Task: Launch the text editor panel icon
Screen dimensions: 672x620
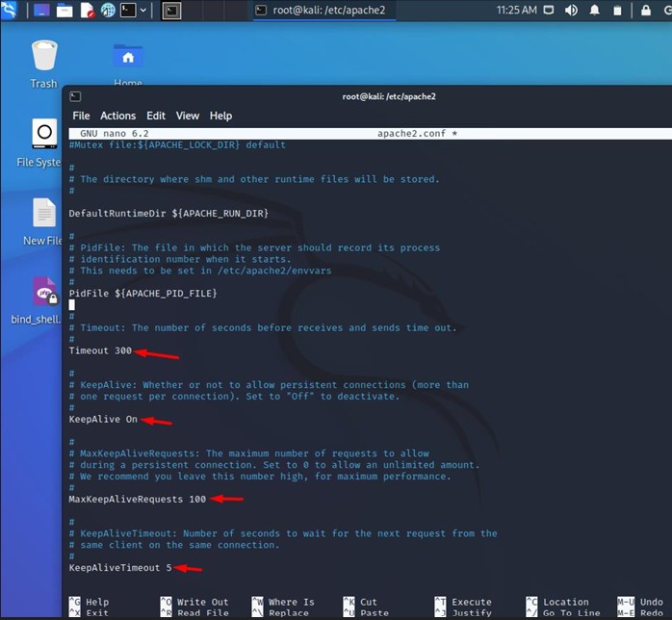Action: coord(86,11)
